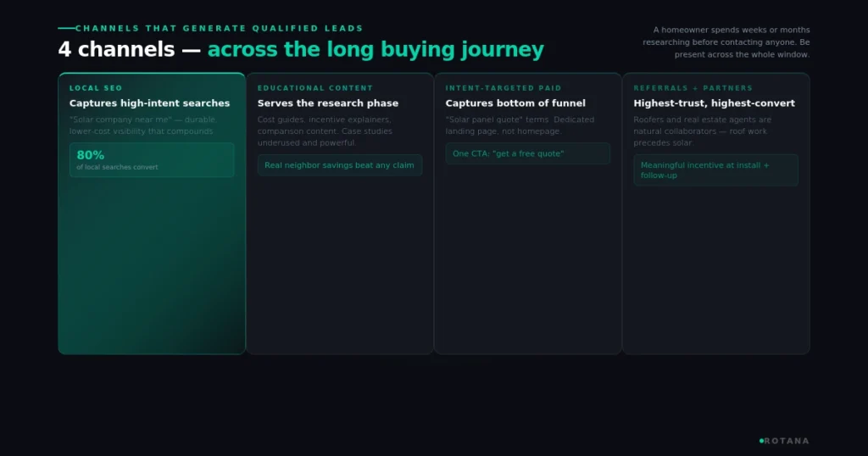The image size is (868, 456).
Task: Click the Educational Content label
Action: click(x=315, y=88)
